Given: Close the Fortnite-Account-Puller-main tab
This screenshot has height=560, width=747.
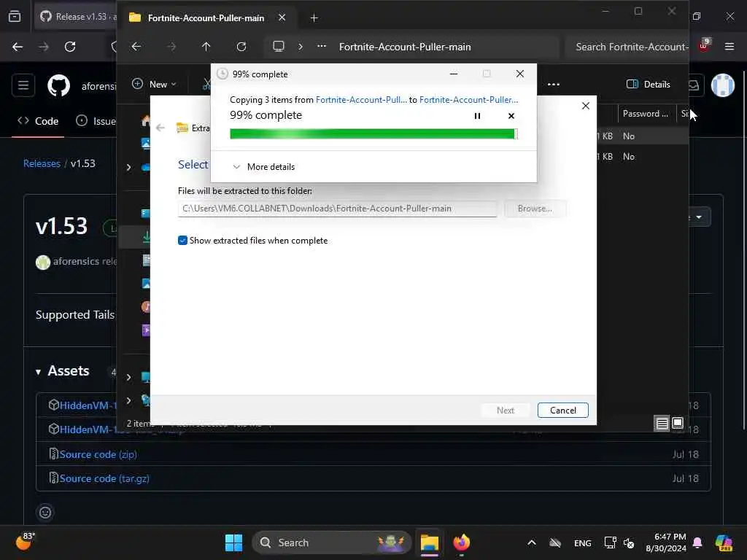Looking at the screenshot, I should [x=282, y=17].
